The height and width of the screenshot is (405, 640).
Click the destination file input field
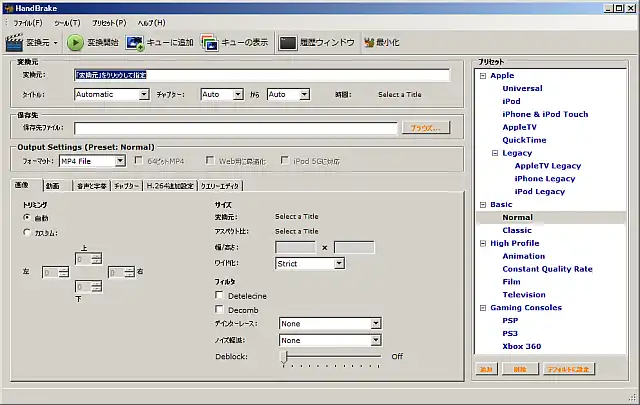236,128
